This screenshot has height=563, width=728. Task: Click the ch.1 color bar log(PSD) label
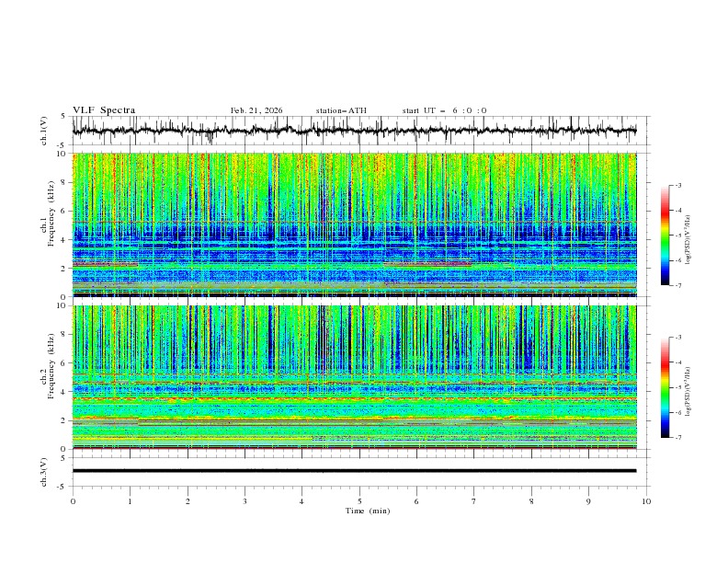click(688, 240)
